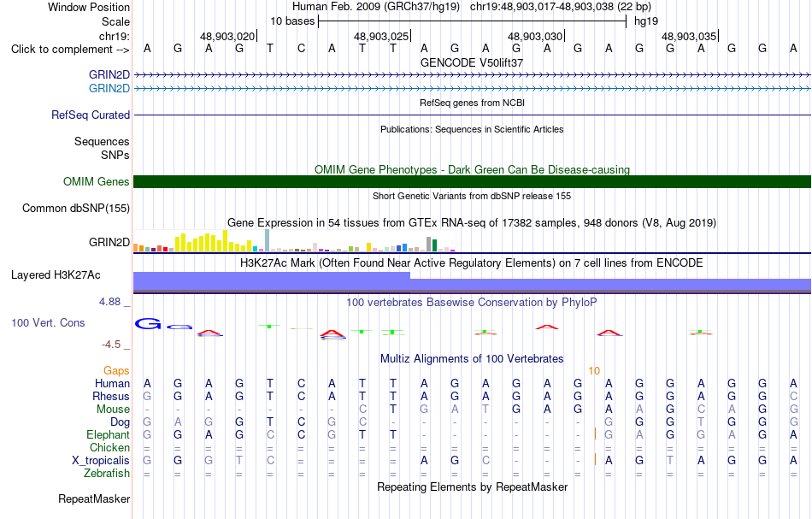Image resolution: width=812 pixels, height=519 pixels.
Task: Click the purple H3K27Ac signal band
Action: (x=472, y=282)
